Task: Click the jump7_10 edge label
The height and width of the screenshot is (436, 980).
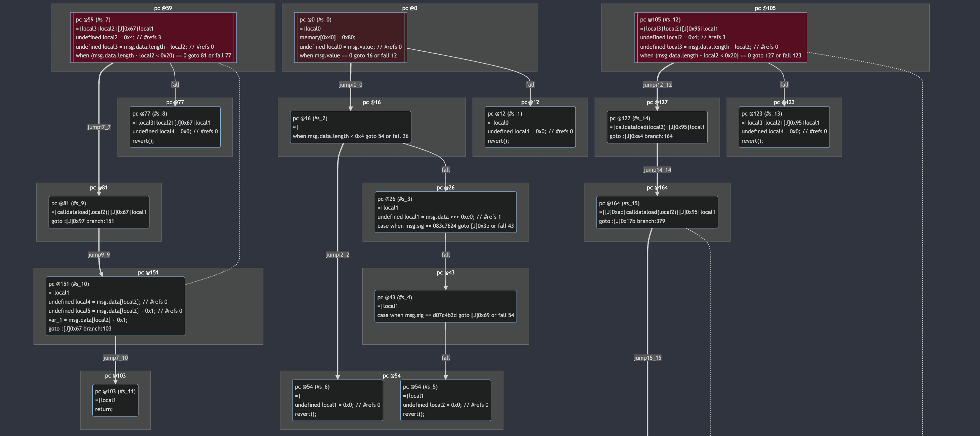Action: [115, 358]
